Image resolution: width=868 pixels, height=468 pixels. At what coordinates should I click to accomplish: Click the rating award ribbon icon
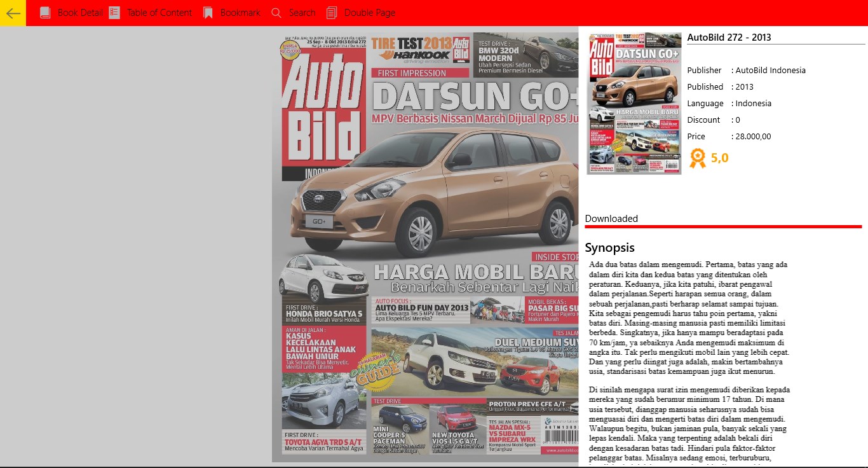[x=698, y=158]
